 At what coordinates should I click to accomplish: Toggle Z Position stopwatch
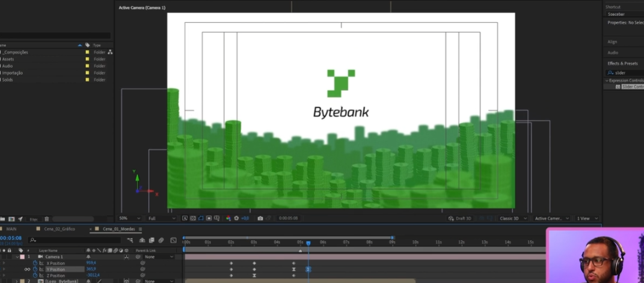tap(35, 276)
